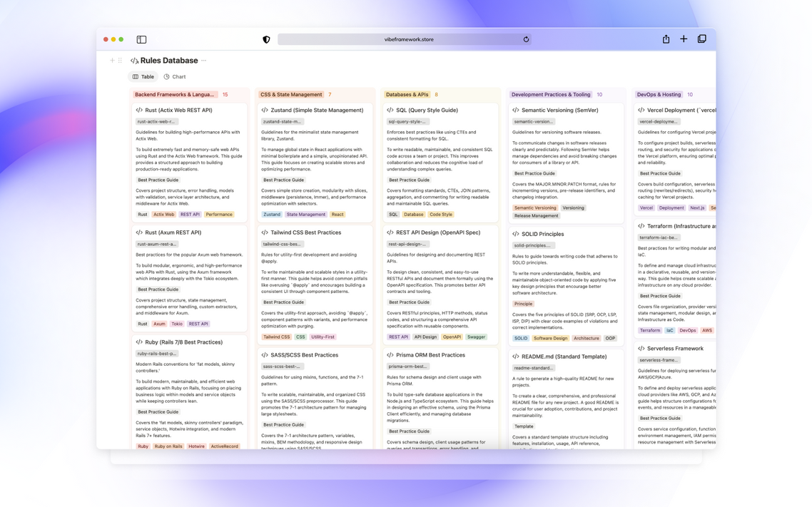The width and height of the screenshot is (812, 507).
Task: Click the rust-actix-web-r... slug chip
Action: coord(156,122)
